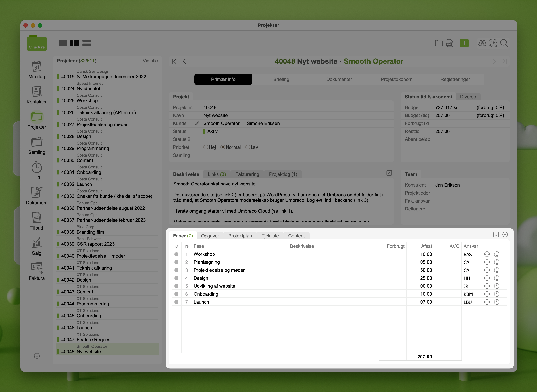Switch to the Projektøkonomi tab
537x392 pixels.
tap(397, 79)
